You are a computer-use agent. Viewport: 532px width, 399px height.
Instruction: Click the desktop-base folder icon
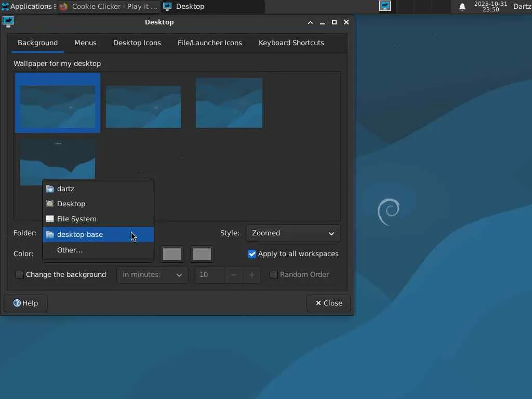click(50, 234)
